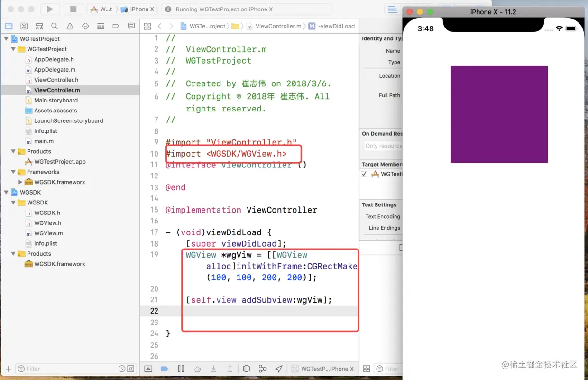Click purple WGView square in simulator
This screenshot has width=588, height=380.
click(x=499, y=114)
